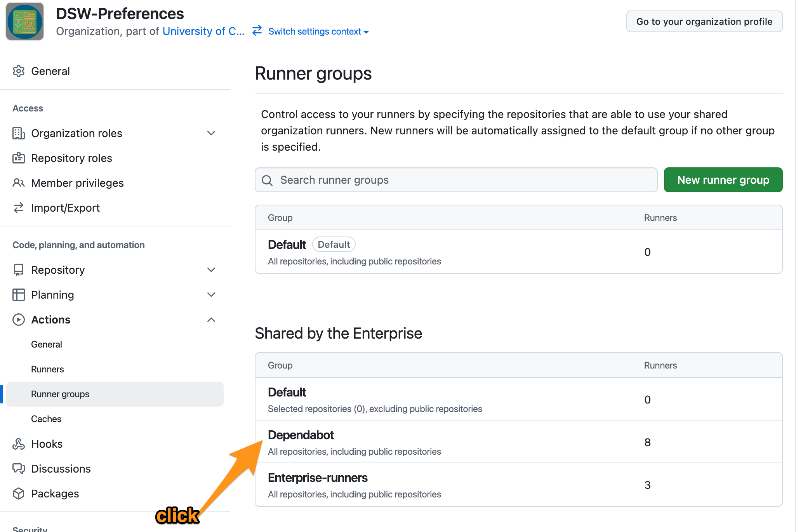Viewport: 796px width, 532px height.
Task: Click the Discussions speech bubble icon
Action: pos(18,469)
